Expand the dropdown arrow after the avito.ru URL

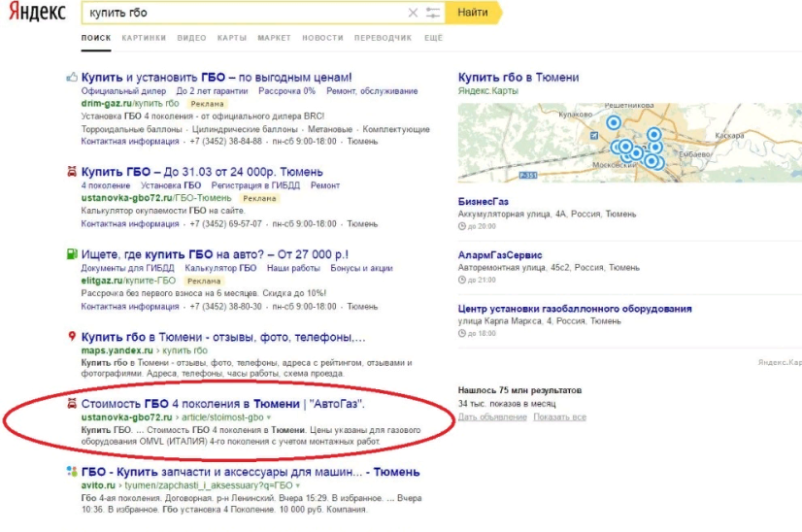pyautogui.click(x=298, y=485)
